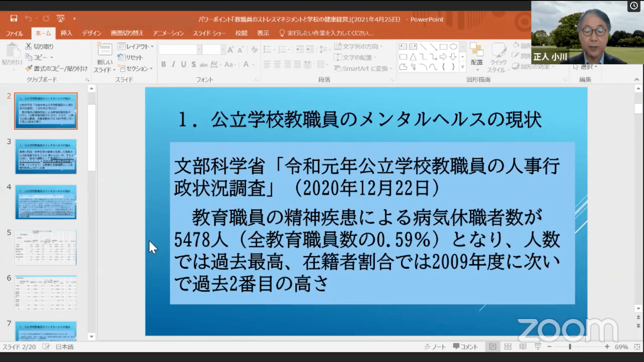644x362 pixels.
Task: Open the Animations (アニメーション) tab
Action: [168, 33]
